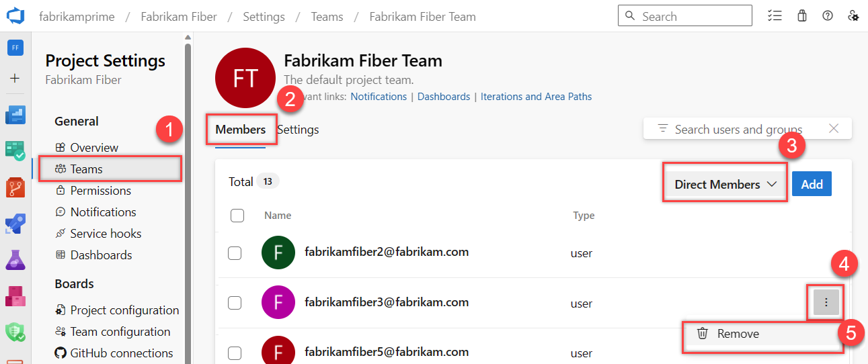Screen dimensions: 868x364
Task: Select the fabrikamfiber5@fabrikam.com name text
Action: click(x=387, y=352)
